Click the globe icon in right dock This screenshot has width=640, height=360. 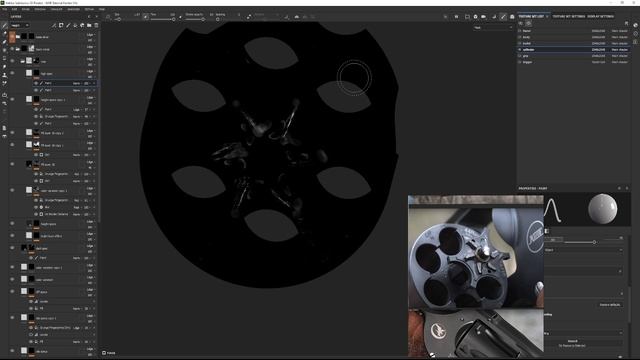636,25
